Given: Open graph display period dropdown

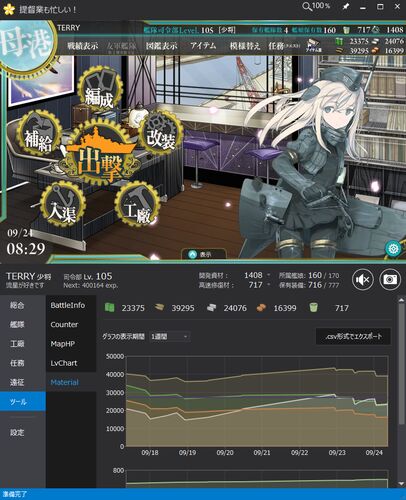Looking at the screenshot, I should coord(170,337).
